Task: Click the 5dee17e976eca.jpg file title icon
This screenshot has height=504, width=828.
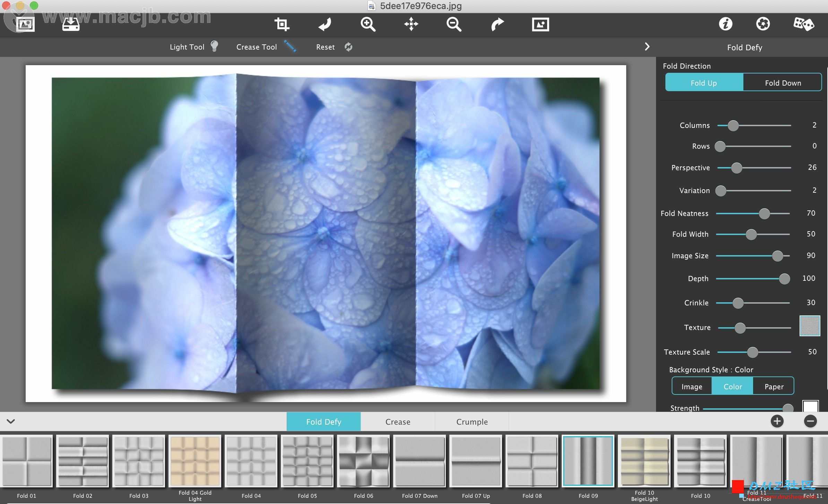Action: [x=371, y=6]
